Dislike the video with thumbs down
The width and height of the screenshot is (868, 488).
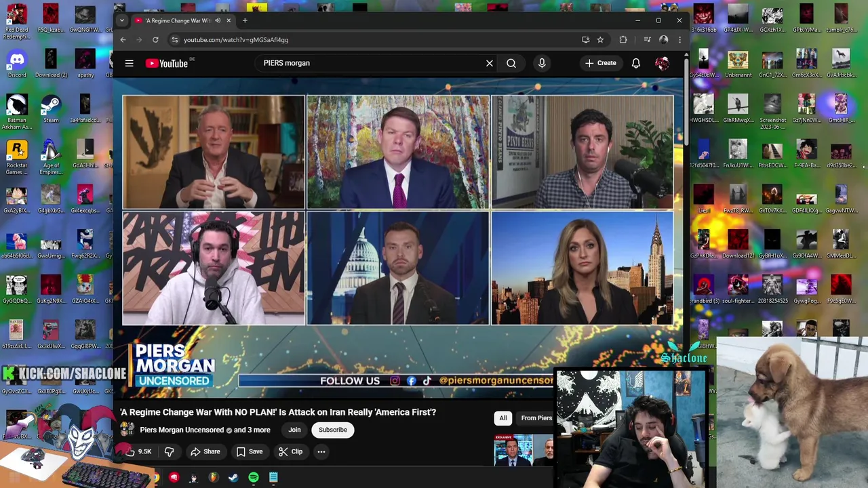click(x=170, y=451)
